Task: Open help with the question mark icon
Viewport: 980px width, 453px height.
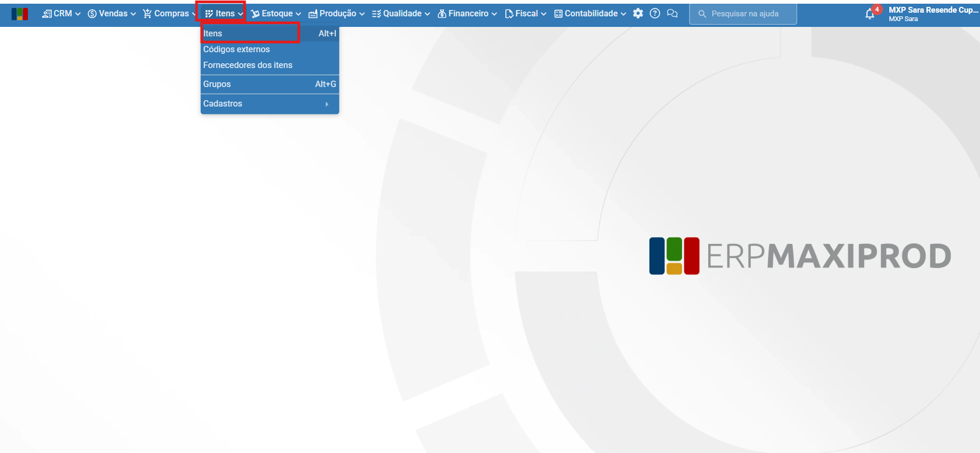Action: (655, 13)
